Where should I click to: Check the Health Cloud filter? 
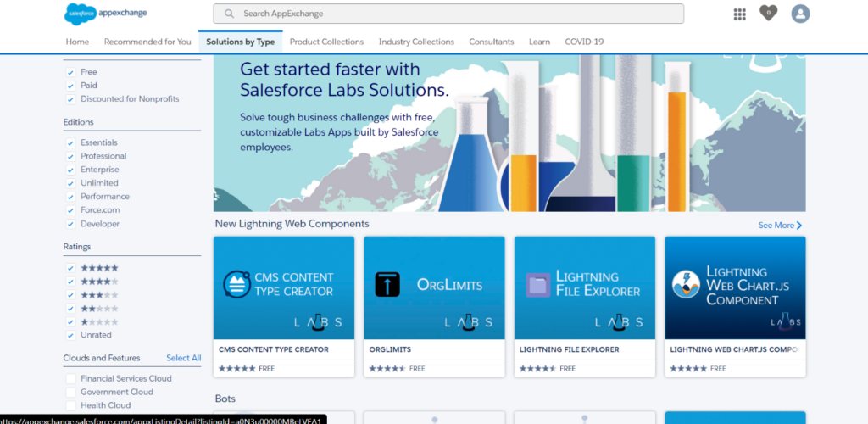[x=70, y=405]
